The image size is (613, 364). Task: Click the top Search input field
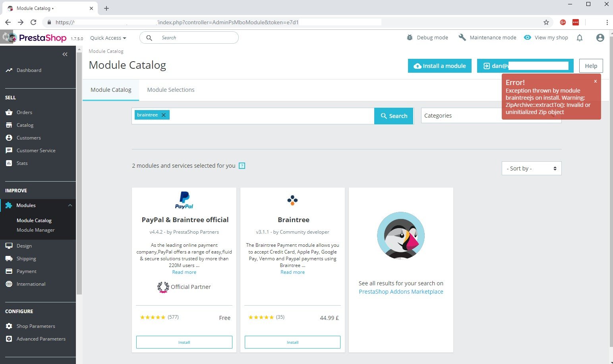(189, 38)
